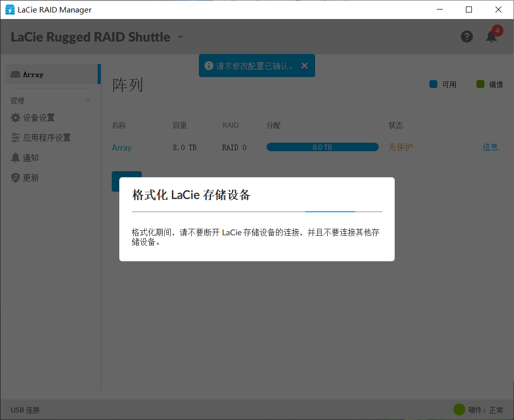Collapse the 管理 section with its chevron
Screen dimensions: 514x420
pyautogui.click(x=88, y=100)
